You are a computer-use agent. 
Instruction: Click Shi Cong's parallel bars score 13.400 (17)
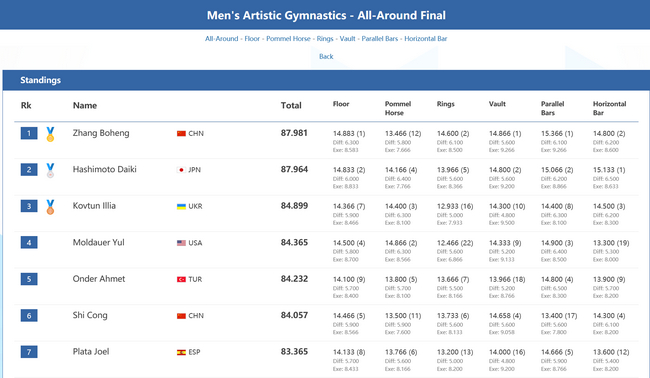coord(559,316)
